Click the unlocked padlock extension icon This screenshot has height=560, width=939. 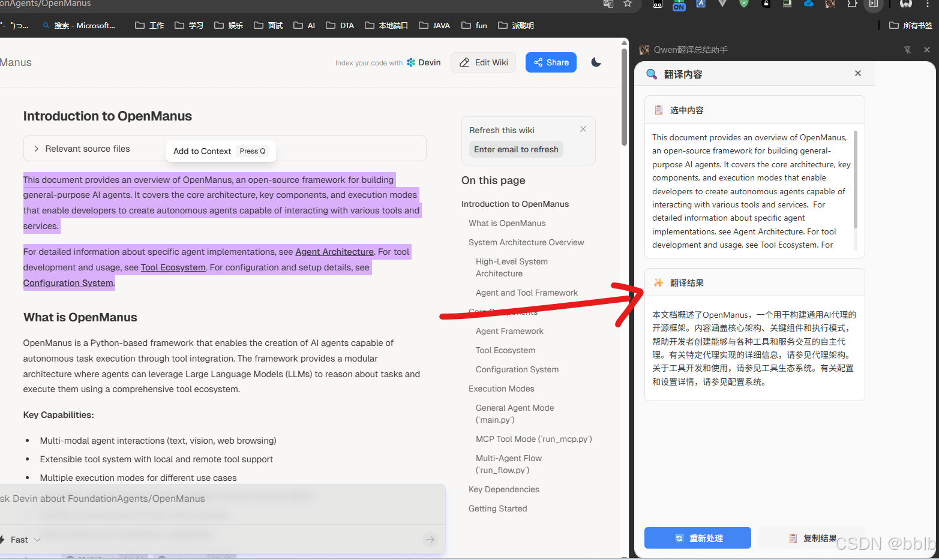(x=766, y=4)
